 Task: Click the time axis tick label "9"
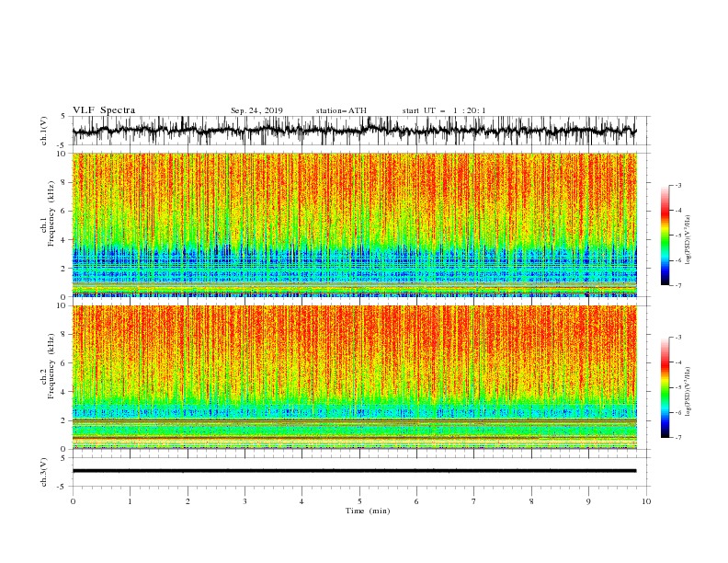point(588,501)
